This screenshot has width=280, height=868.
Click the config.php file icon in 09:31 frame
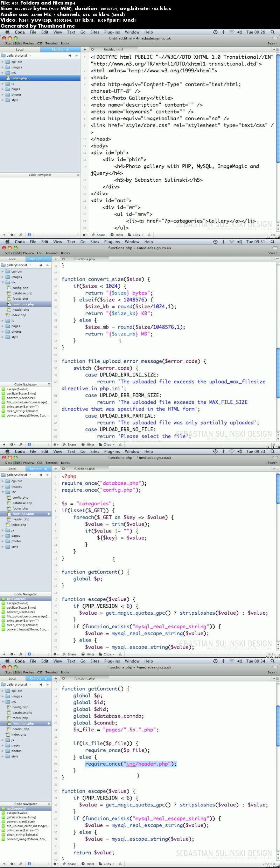9,288
